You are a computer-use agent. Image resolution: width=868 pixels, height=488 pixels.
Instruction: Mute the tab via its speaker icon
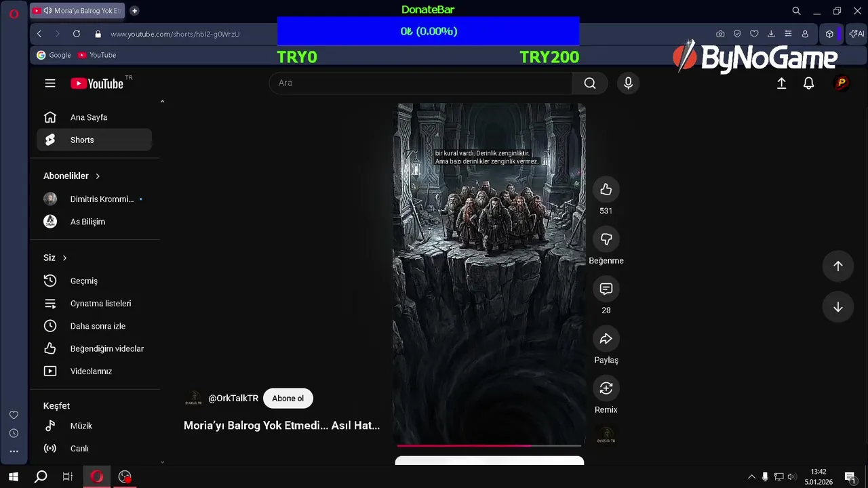48,11
